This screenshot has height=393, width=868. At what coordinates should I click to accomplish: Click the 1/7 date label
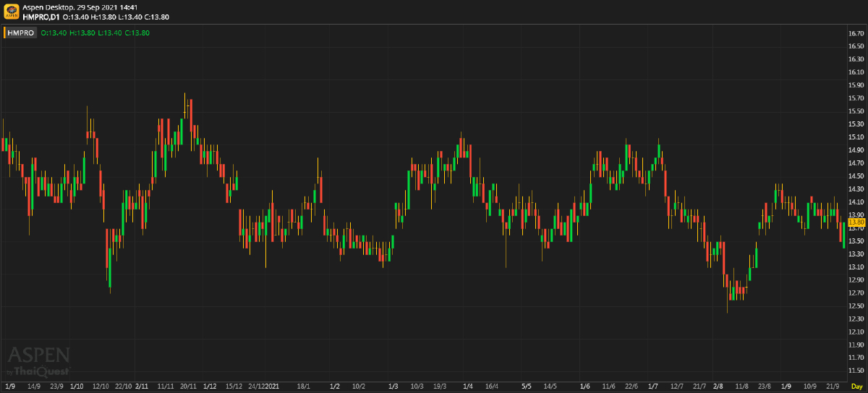tap(653, 387)
